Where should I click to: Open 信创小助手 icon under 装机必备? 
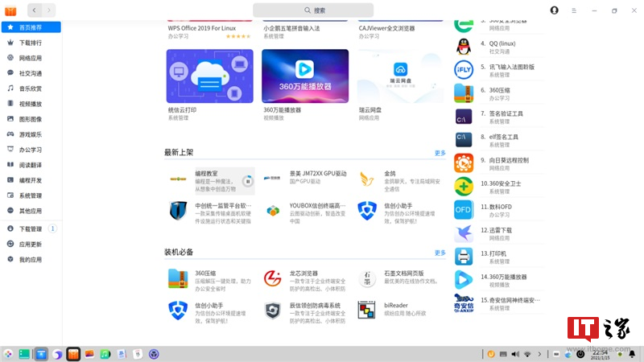pos(178,311)
